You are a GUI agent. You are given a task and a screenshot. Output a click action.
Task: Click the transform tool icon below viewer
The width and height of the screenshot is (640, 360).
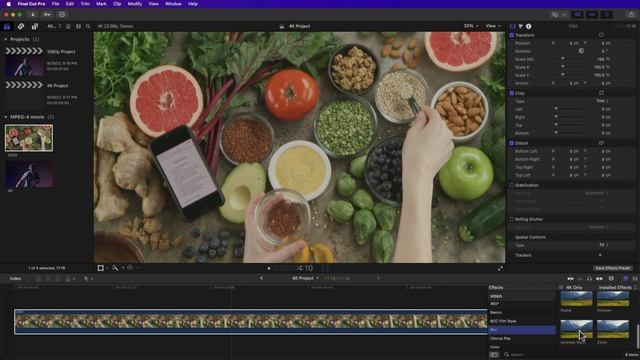tap(100, 268)
